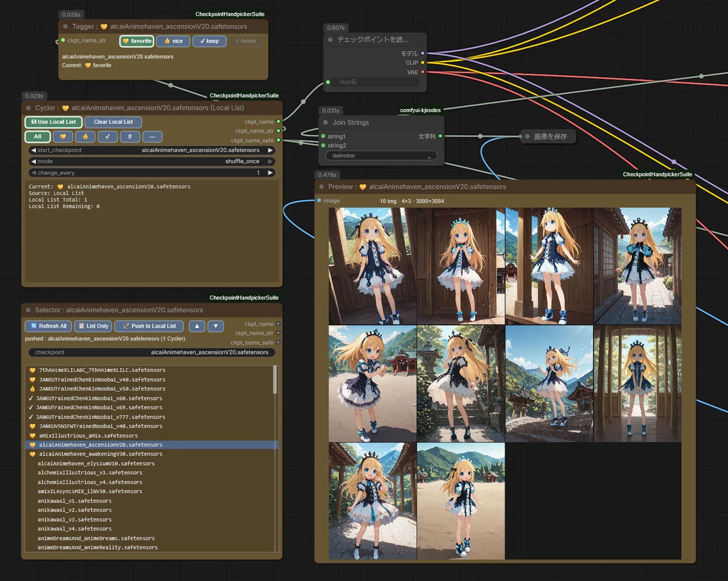Filter Cycler list by heart favorites
Screen dimensions: 728x581
62,136
